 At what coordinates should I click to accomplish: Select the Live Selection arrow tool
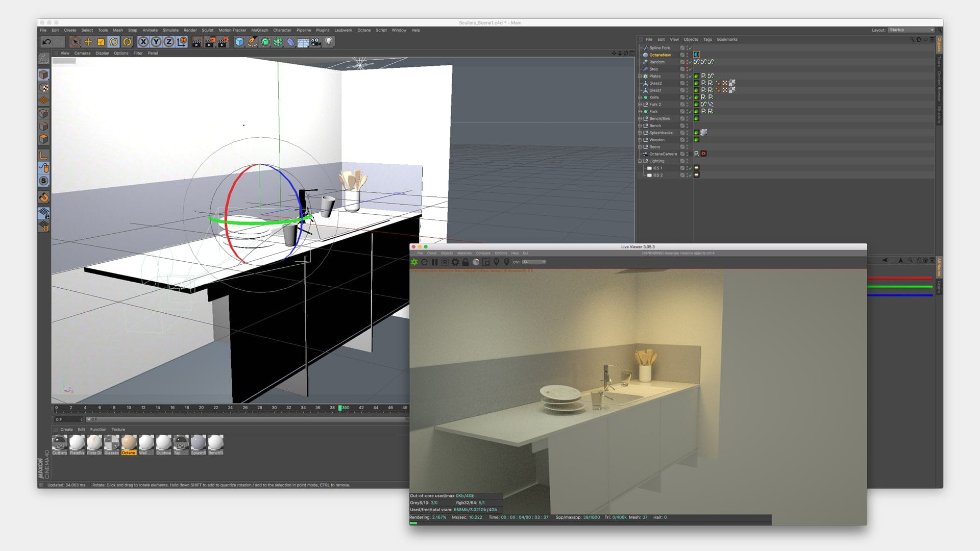pyautogui.click(x=75, y=42)
